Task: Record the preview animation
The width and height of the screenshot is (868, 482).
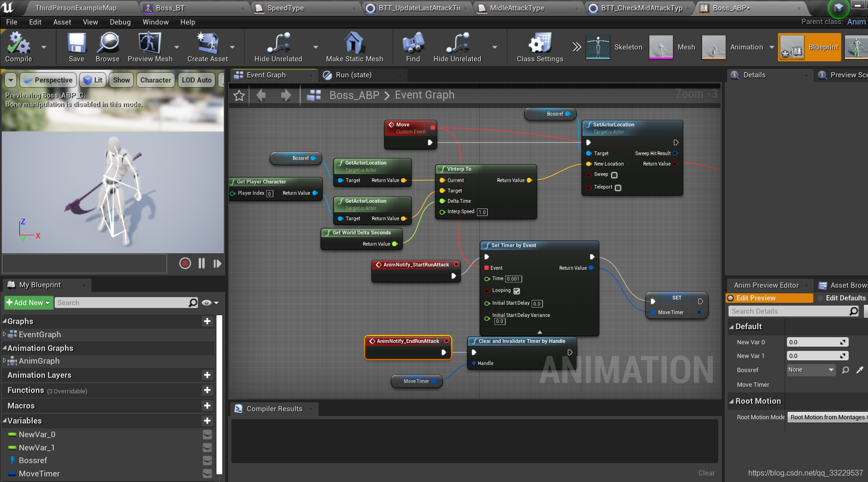Action: click(185, 263)
